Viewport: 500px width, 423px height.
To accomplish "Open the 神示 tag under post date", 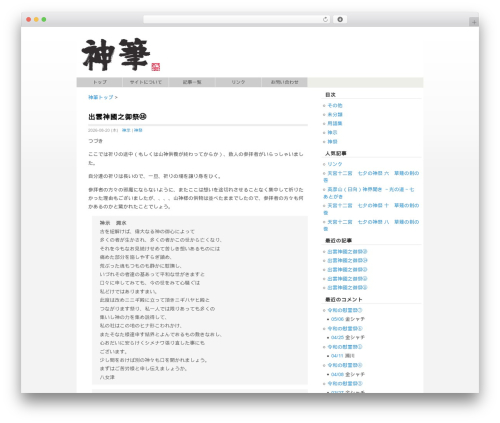I will [x=126, y=130].
